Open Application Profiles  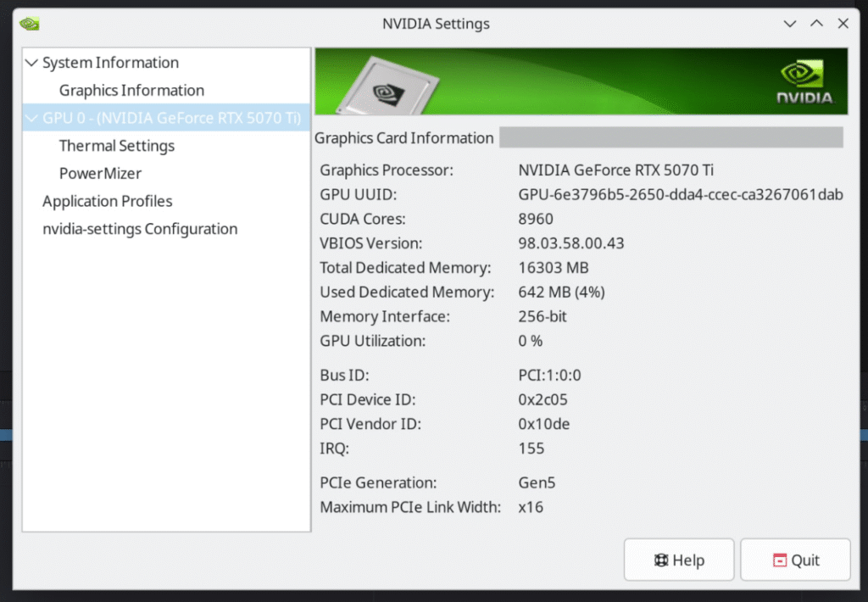click(108, 201)
